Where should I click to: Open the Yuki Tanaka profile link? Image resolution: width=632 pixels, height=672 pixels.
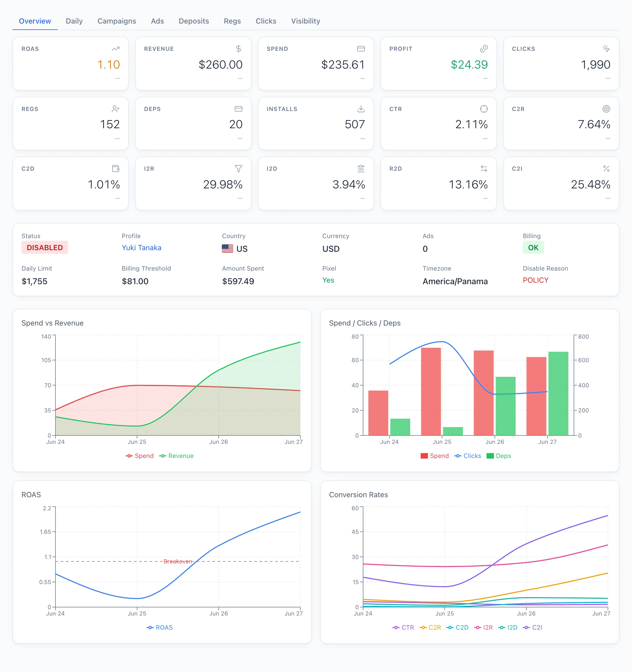point(141,248)
